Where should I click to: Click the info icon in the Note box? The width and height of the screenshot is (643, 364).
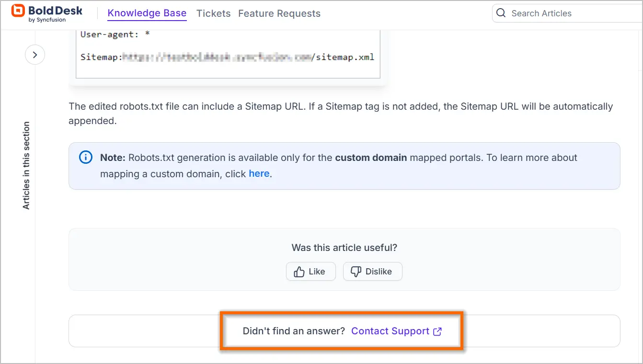click(x=86, y=158)
